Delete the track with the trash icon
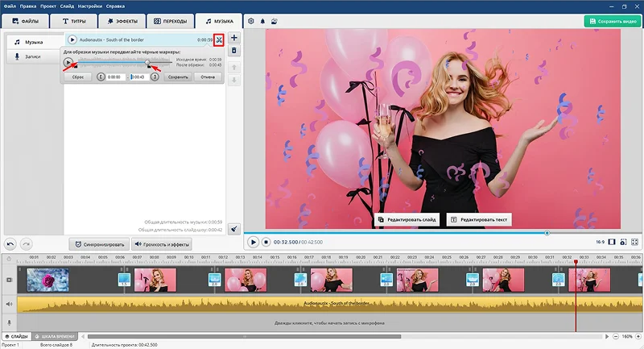Screen dimensions: 644x349 [x=234, y=51]
